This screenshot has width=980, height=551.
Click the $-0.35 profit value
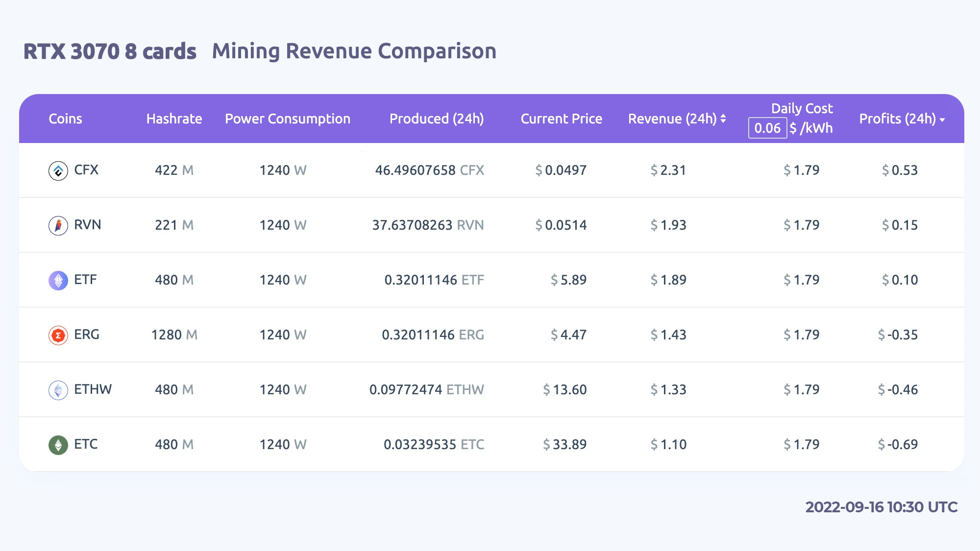(x=898, y=335)
